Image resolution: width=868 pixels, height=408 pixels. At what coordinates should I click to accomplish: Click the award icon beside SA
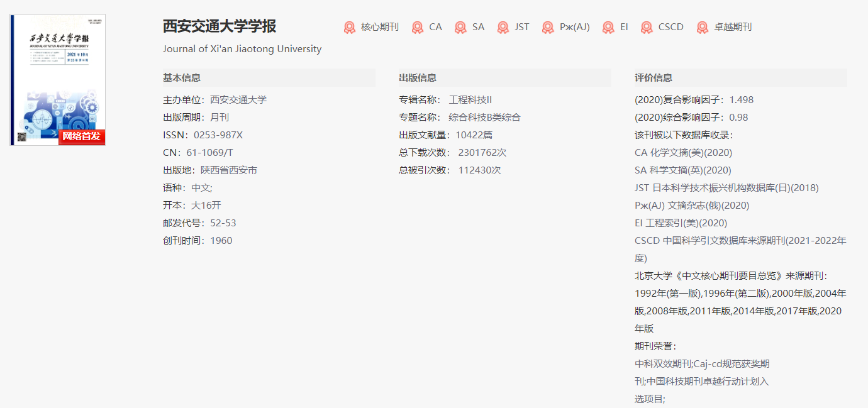[460, 27]
